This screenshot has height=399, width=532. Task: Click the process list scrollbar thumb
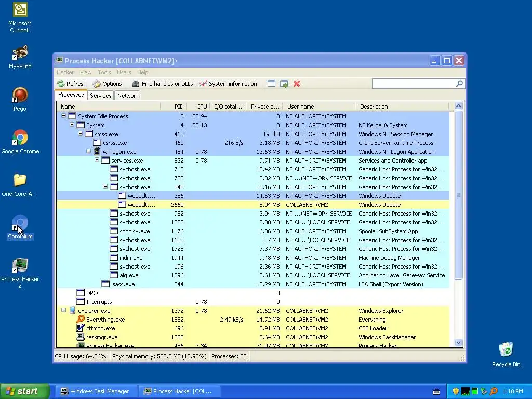[458, 195]
